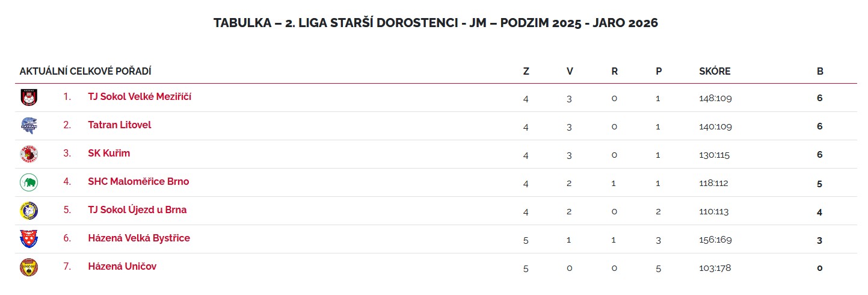The height and width of the screenshot is (295, 868).
Task: Click the table title heading
Action: (x=436, y=23)
